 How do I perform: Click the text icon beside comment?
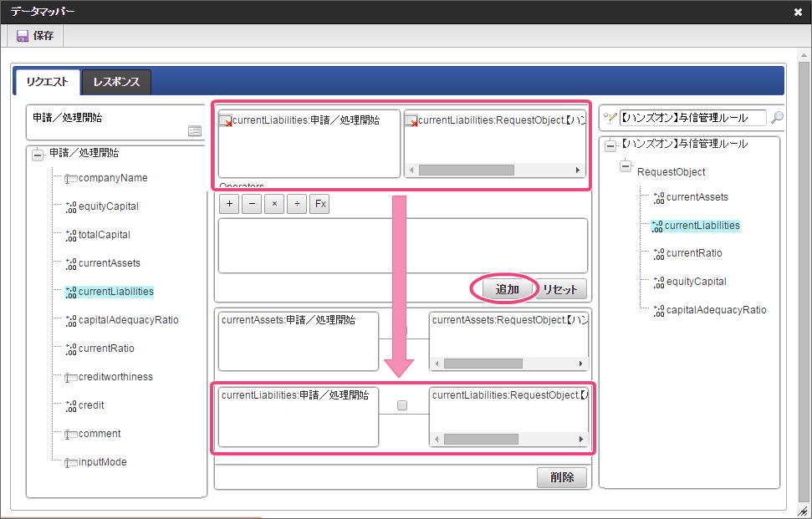coord(71,435)
